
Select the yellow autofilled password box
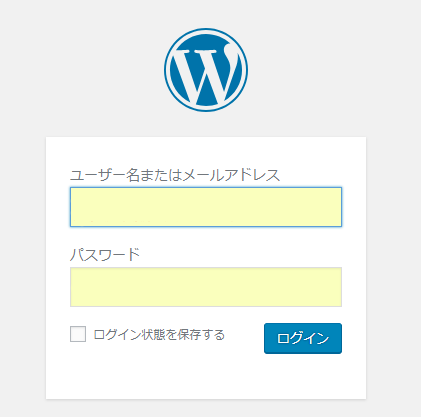pyautogui.click(x=206, y=287)
